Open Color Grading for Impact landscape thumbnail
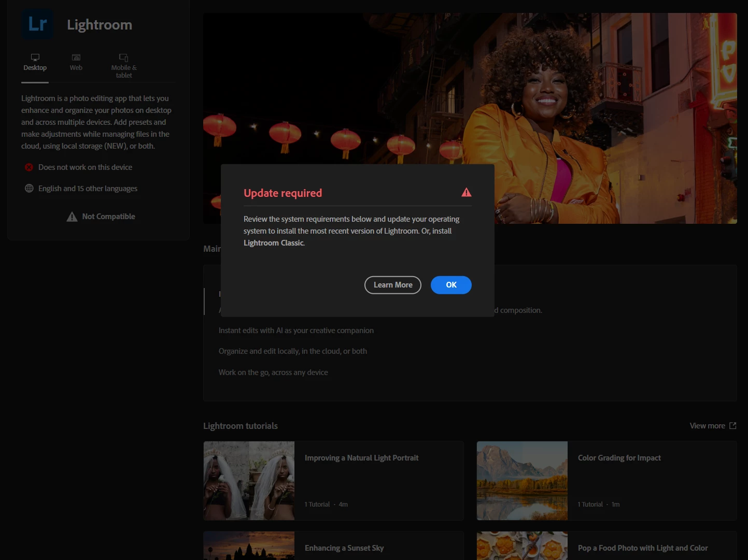Viewport: 748px width, 560px height. tap(522, 481)
